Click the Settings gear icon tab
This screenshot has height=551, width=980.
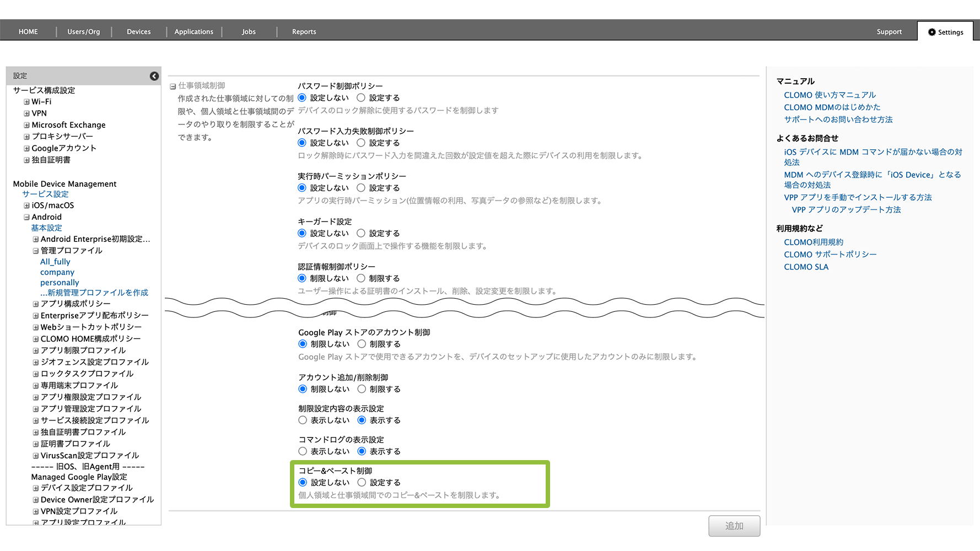tap(945, 32)
